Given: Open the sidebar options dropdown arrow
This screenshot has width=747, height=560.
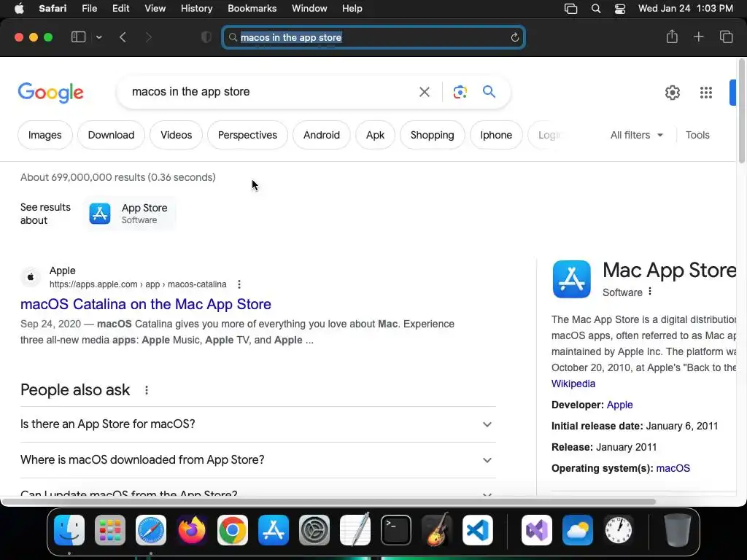Looking at the screenshot, I should 98,37.
